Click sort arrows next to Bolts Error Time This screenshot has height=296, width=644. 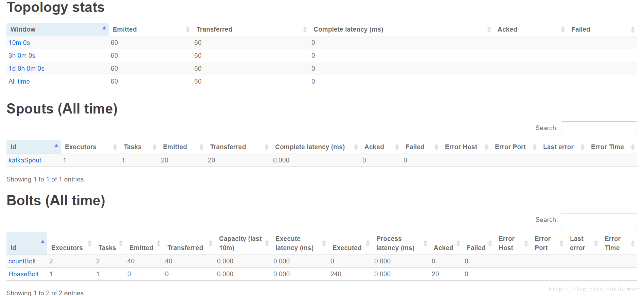(x=633, y=243)
